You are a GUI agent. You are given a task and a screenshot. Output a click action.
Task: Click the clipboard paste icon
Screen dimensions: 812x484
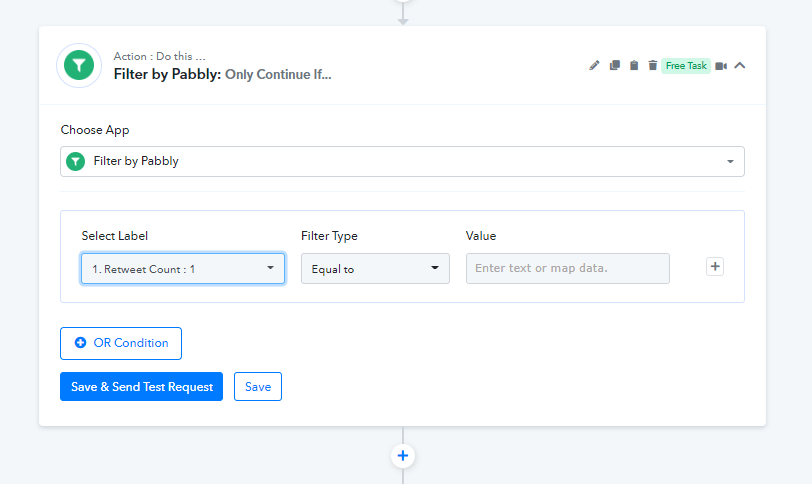[634, 66]
